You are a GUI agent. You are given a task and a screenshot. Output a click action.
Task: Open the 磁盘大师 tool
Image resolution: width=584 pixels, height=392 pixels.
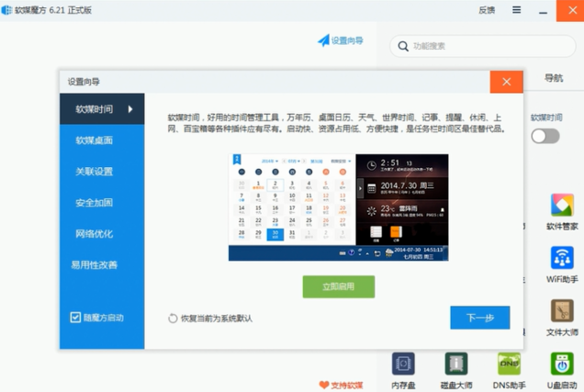click(x=456, y=364)
